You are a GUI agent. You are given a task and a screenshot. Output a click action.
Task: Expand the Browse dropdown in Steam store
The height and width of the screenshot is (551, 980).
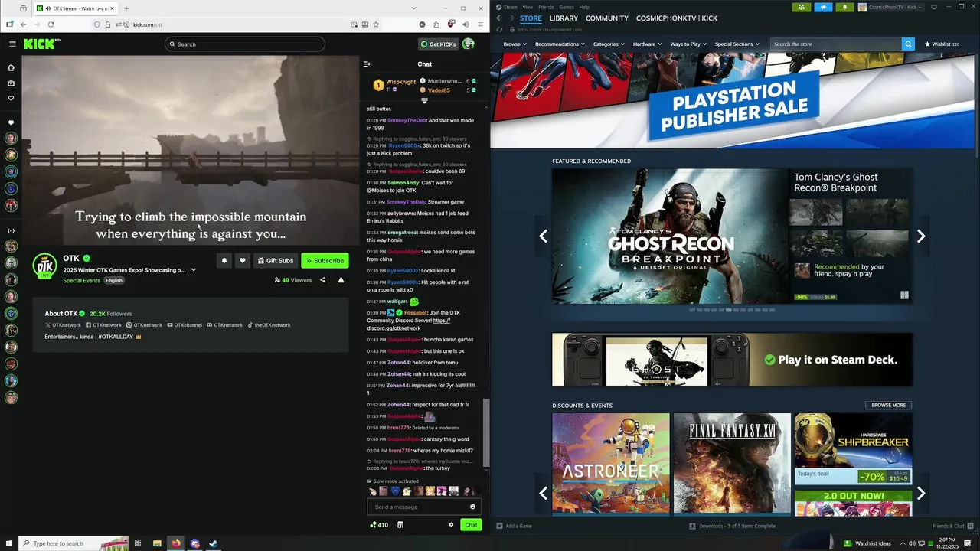pyautogui.click(x=514, y=44)
